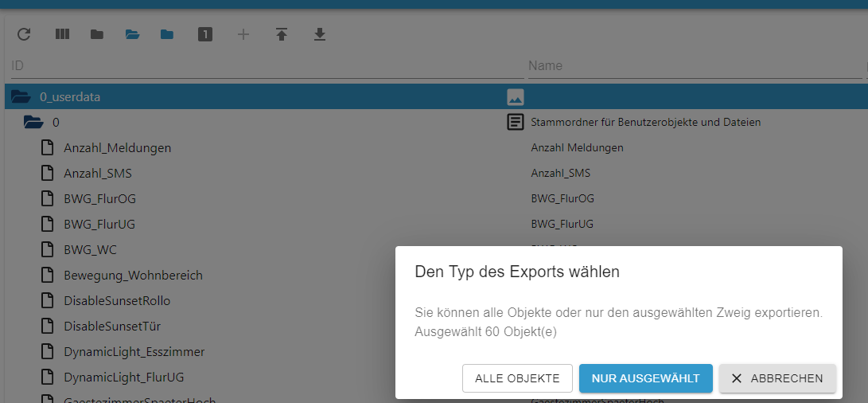Click the file icon of Anzahl_SMS
868x403 pixels.
(x=49, y=173)
